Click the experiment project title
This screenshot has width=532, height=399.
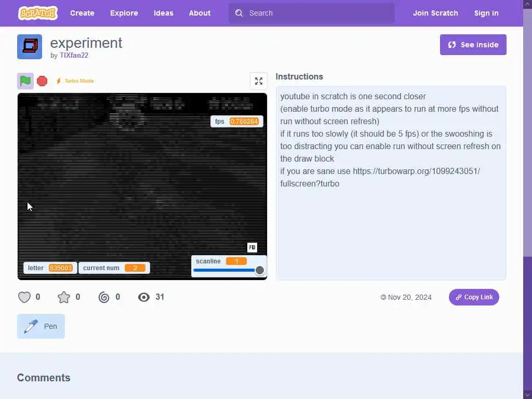pos(86,43)
